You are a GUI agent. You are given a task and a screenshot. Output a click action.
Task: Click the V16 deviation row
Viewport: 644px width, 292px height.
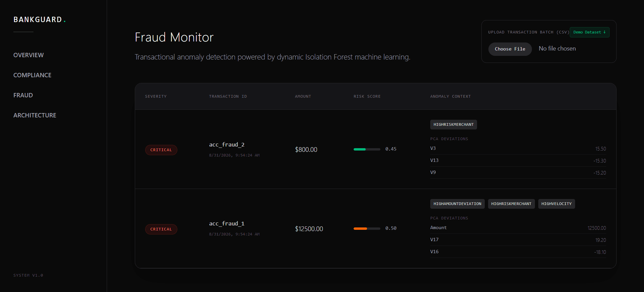click(x=518, y=252)
